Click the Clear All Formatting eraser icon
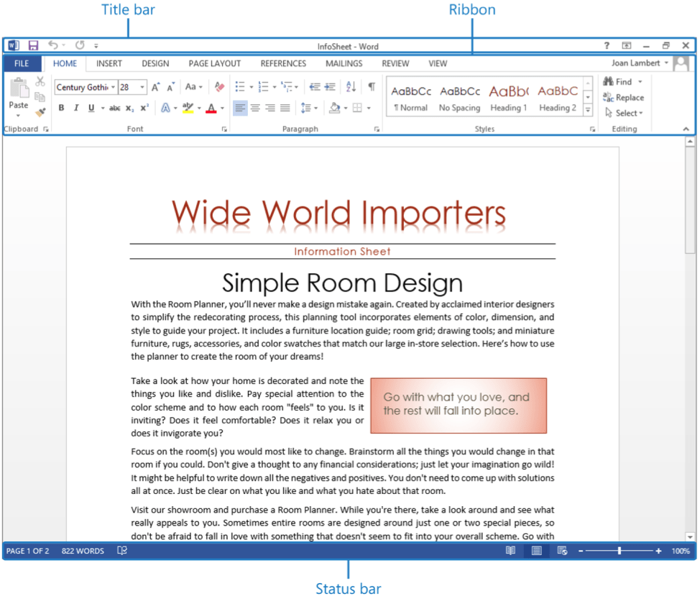The image size is (700, 596). pyautogui.click(x=220, y=87)
